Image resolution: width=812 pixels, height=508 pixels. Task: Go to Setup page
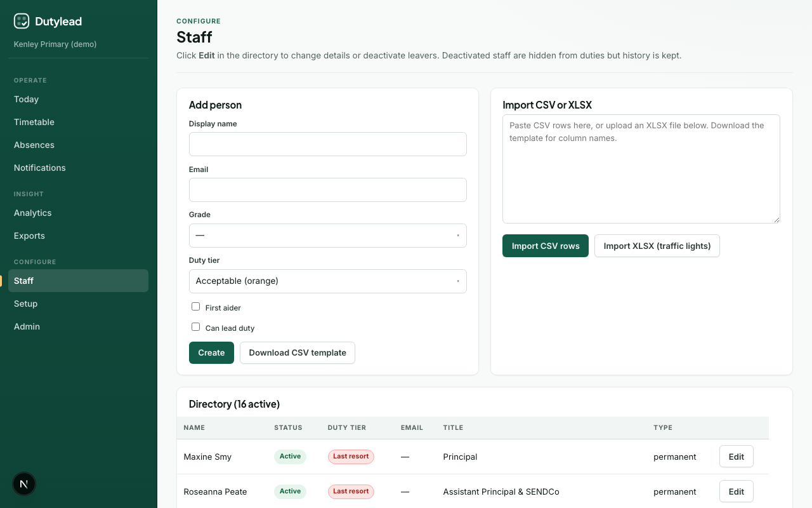78,304
